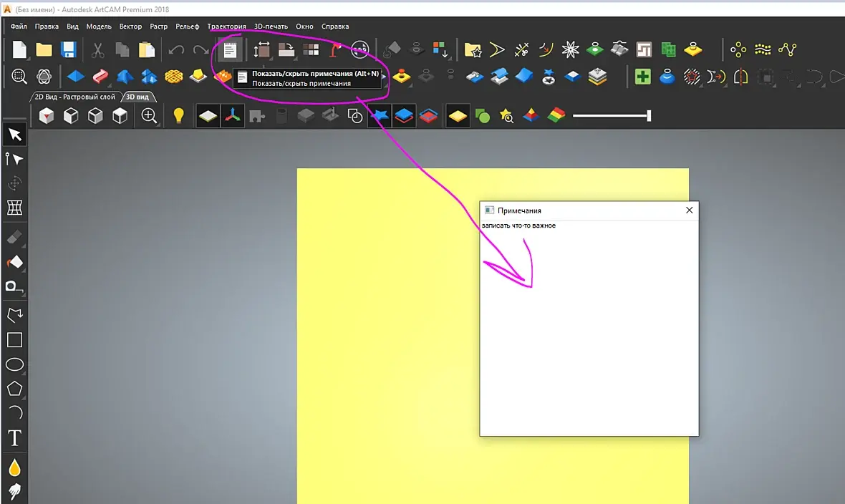
Task: Activate the node editing tool
Action: 14,159
